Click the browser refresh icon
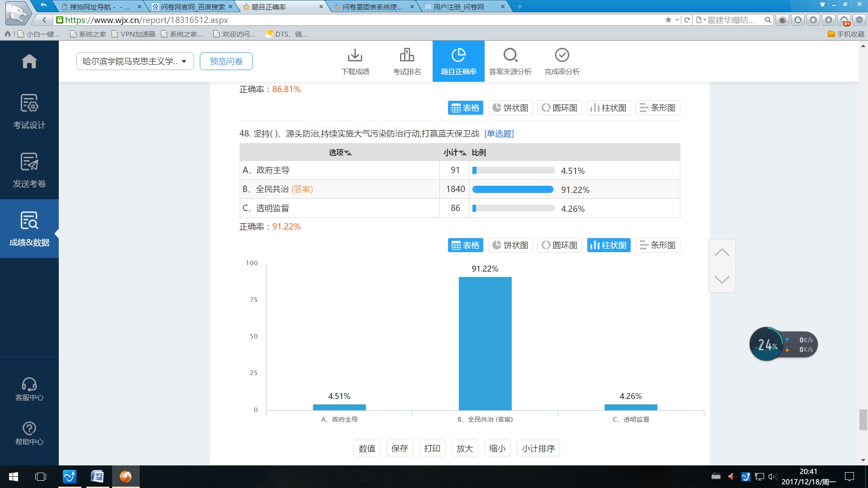868x488 pixels. (687, 20)
